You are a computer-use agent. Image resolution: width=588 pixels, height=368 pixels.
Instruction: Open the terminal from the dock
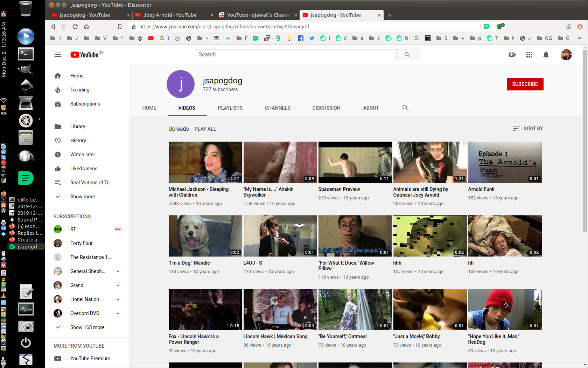click(x=26, y=54)
